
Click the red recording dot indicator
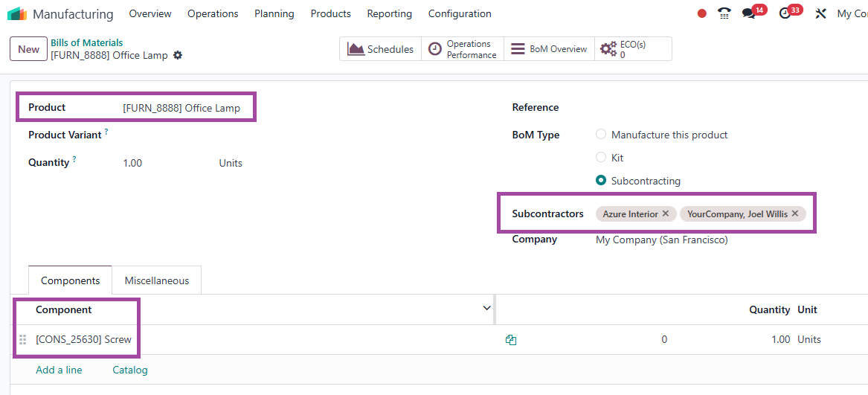(x=702, y=14)
